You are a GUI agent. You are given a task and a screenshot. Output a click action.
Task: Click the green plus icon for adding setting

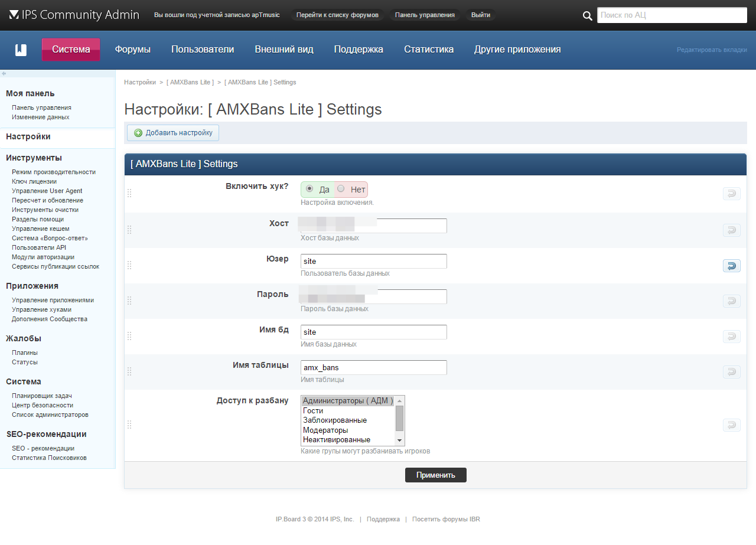click(x=138, y=133)
